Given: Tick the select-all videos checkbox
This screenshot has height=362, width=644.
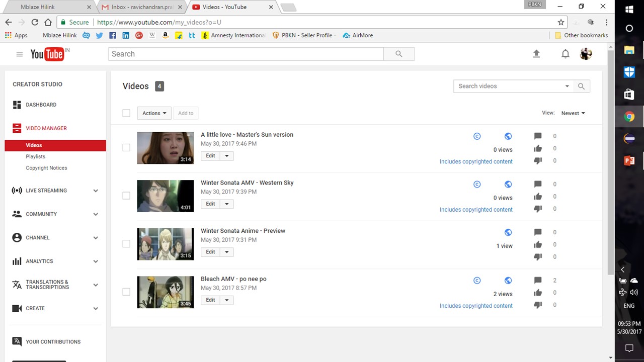Looking at the screenshot, I should (x=126, y=113).
